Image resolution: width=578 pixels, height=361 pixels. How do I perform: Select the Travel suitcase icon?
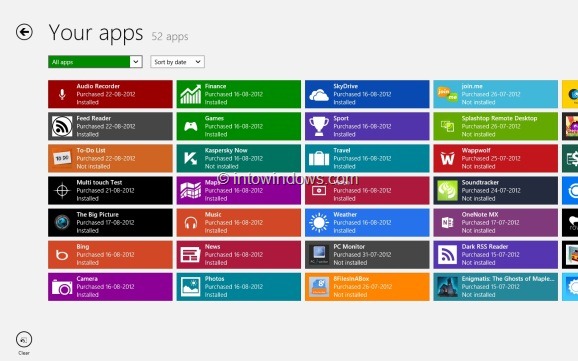coord(319,159)
